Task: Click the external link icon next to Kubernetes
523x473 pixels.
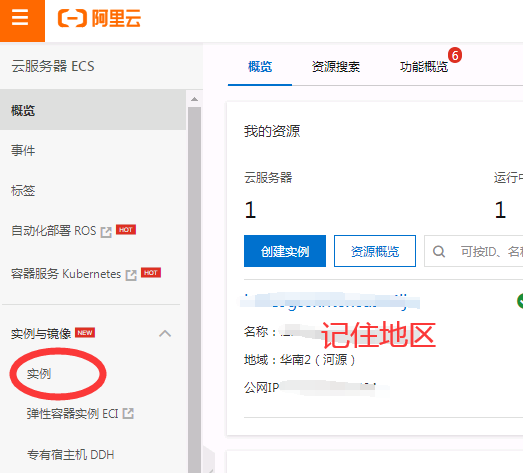Action: pyautogui.click(x=131, y=275)
